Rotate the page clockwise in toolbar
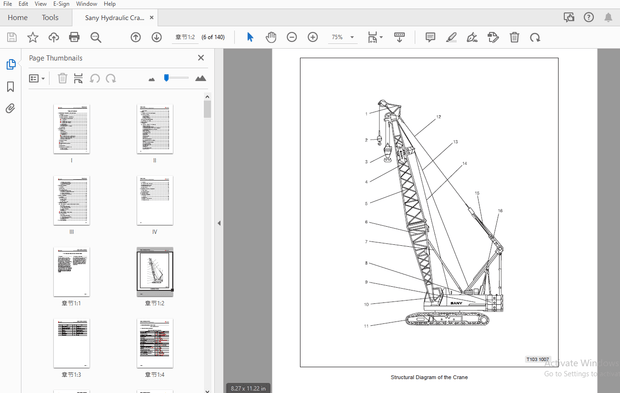 tap(535, 37)
